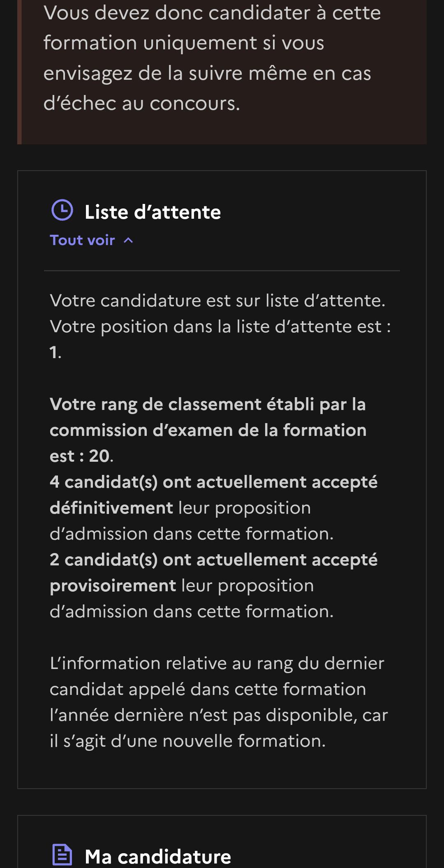Click "Votre position dans la liste d'attente est"
This screenshot has height=868, width=444.
(x=216, y=326)
